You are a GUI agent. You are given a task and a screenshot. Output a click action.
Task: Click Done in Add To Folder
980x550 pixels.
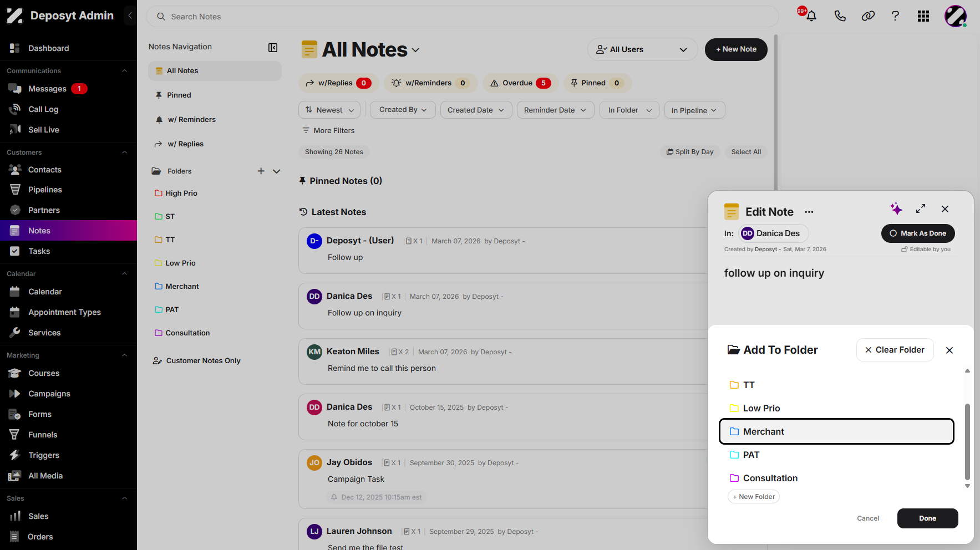(927, 518)
